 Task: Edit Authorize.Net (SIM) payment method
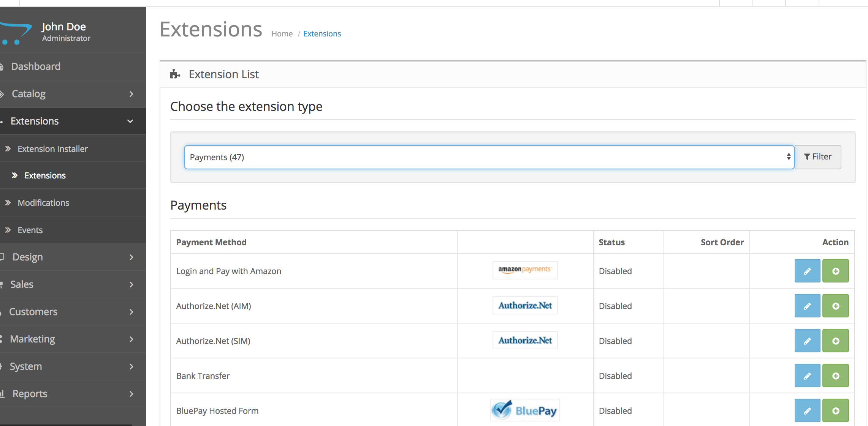point(807,341)
